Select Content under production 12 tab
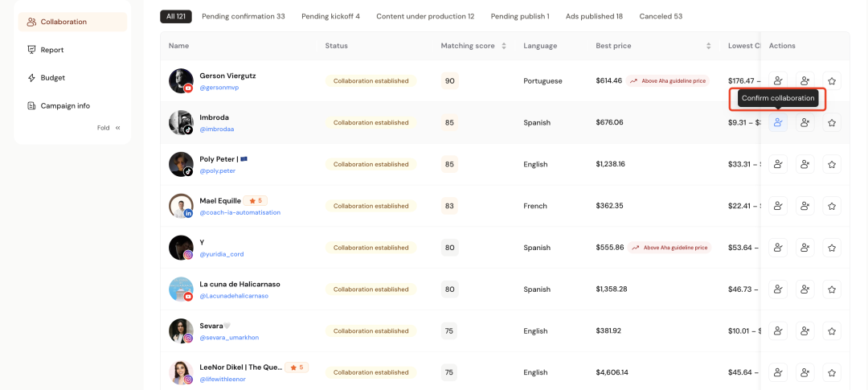The width and height of the screenshot is (868, 390). 425,16
